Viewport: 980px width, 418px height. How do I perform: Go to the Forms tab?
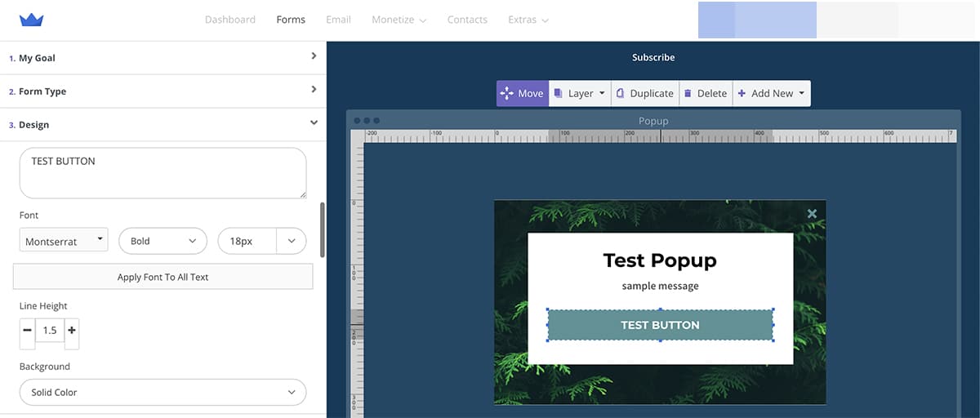tap(291, 20)
